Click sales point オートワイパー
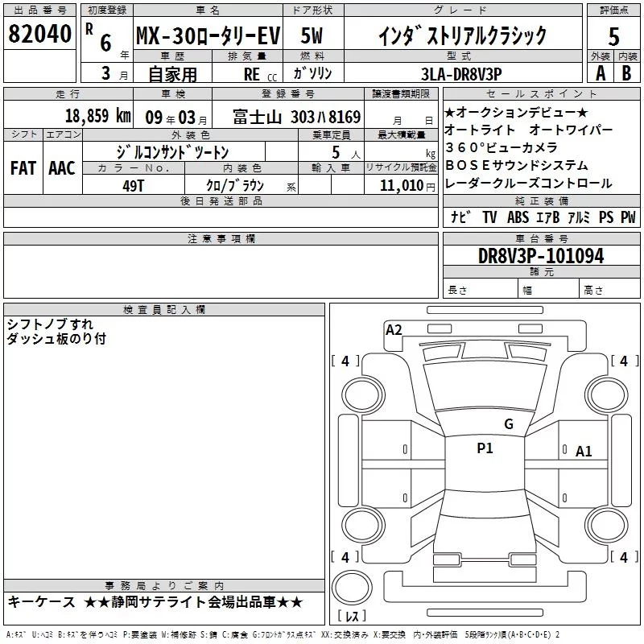The image size is (644, 644). 571,130
